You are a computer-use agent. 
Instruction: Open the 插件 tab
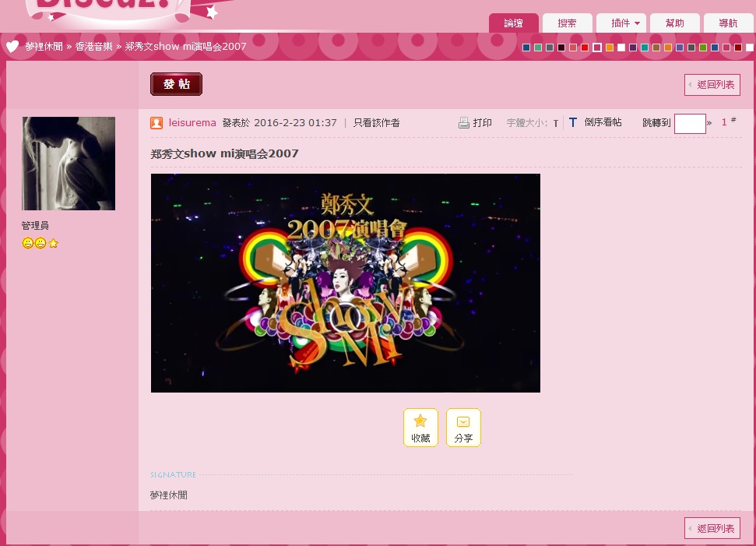point(621,23)
